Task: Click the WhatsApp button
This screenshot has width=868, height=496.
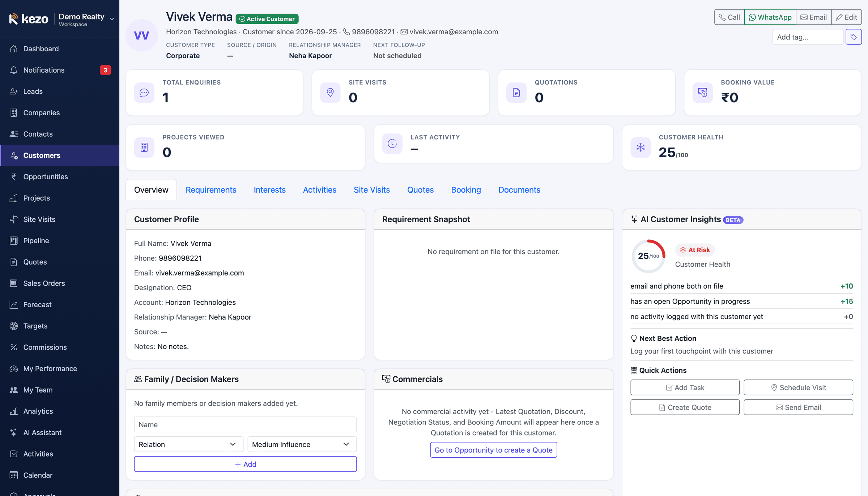Action: click(x=770, y=17)
